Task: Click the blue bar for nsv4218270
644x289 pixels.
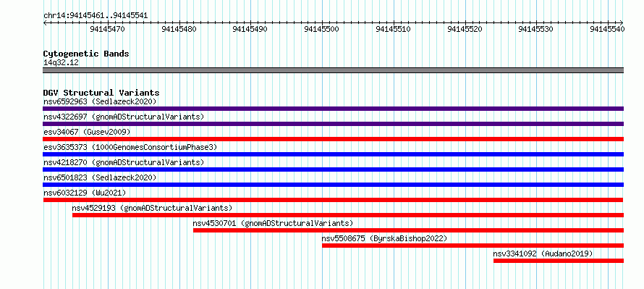Action: point(333,169)
